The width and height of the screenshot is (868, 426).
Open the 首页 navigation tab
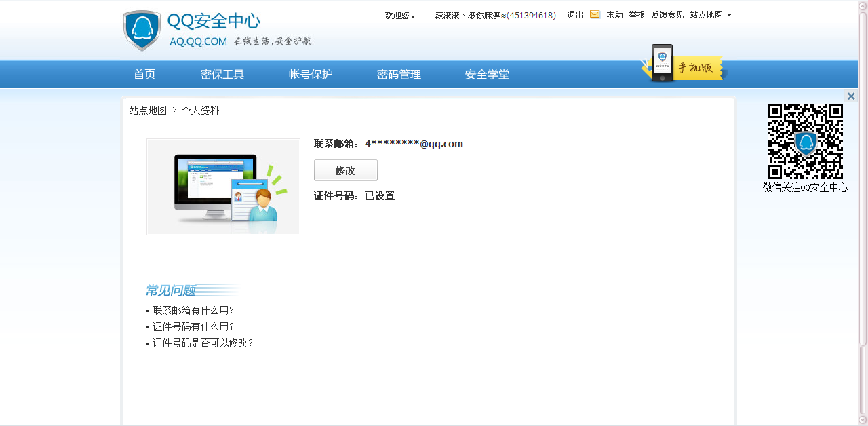(144, 75)
